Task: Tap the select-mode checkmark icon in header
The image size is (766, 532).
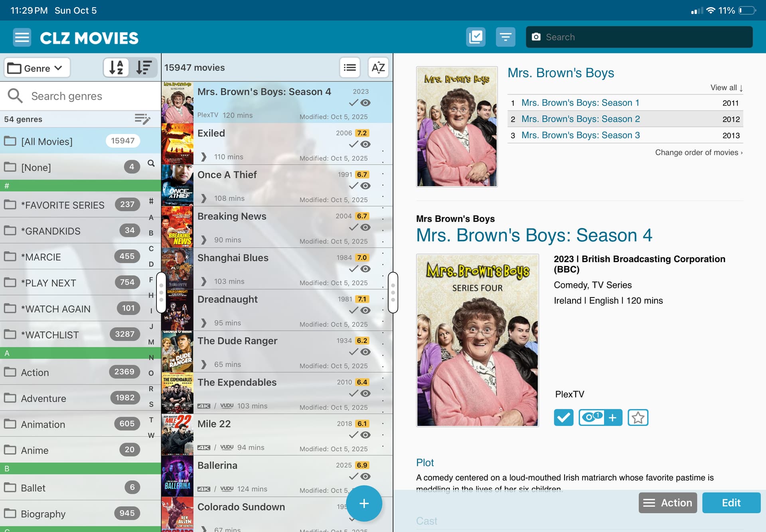Action: (476, 37)
